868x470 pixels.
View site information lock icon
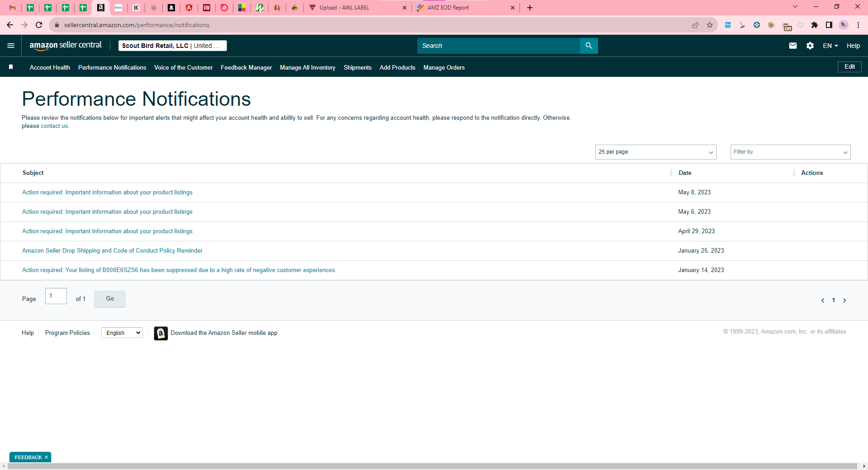click(57, 25)
